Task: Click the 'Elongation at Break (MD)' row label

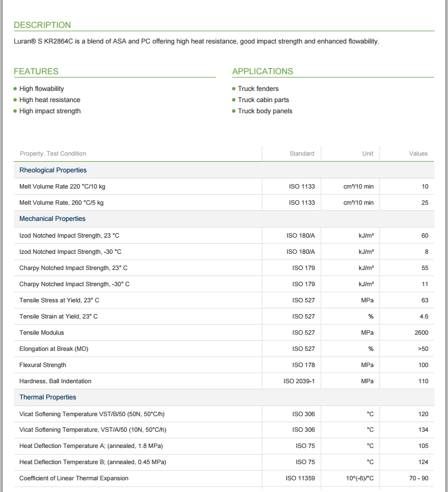Action: tap(54, 349)
